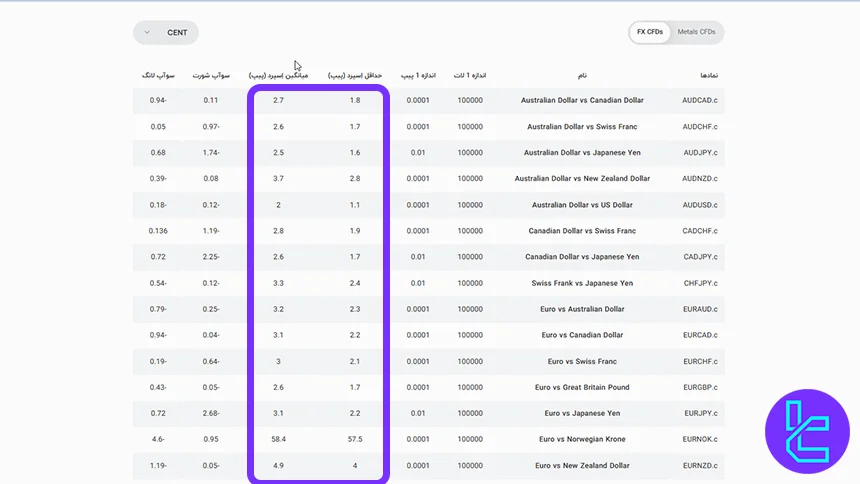Switch to the FX CFDs tab
The width and height of the screenshot is (860, 484).
coord(649,32)
